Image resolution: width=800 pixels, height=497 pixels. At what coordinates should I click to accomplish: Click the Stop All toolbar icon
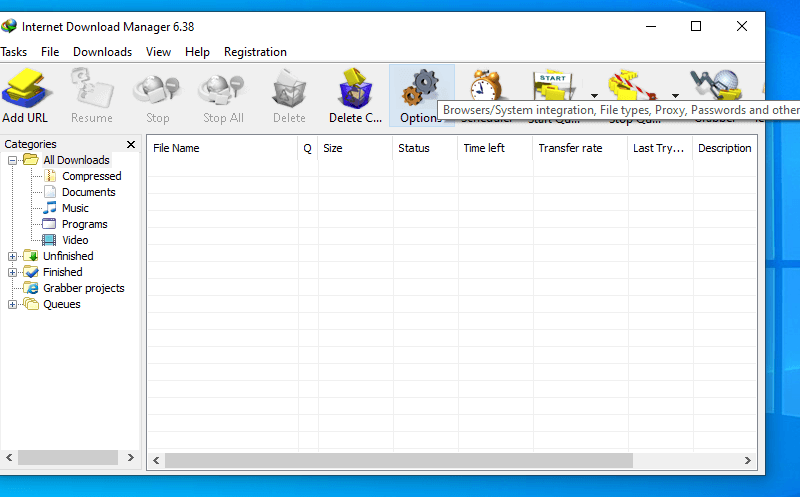tap(223, 91)
